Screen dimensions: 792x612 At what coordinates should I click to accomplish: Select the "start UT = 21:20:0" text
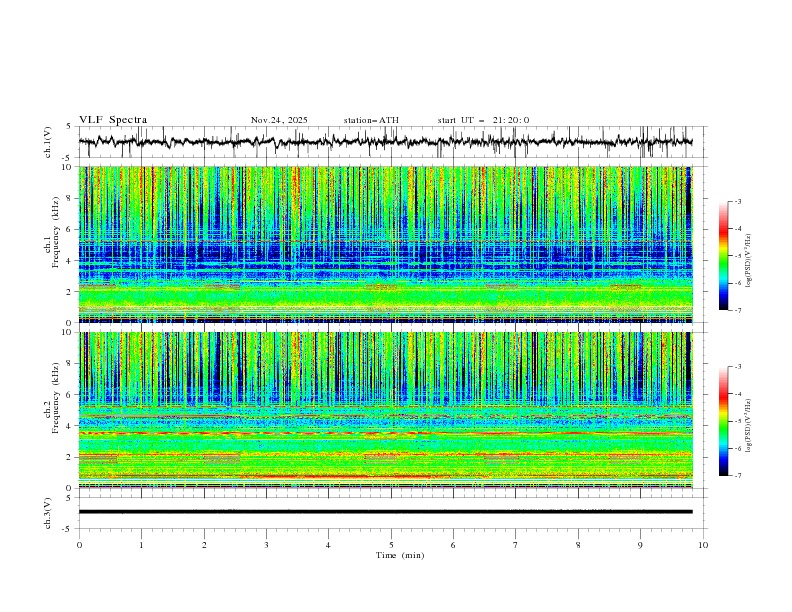click(x=483, y=120)
